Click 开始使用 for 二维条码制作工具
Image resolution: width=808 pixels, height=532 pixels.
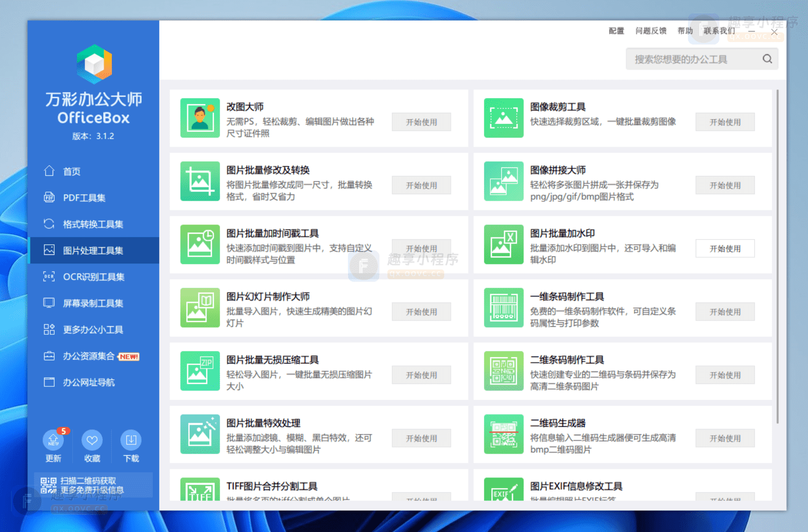725,375
